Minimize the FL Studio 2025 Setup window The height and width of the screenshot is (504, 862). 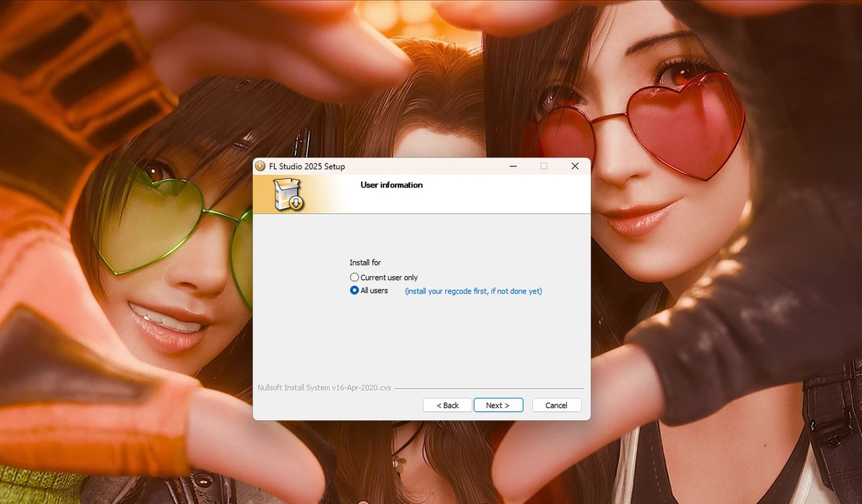pyautogui.click(x=513, y=166)
